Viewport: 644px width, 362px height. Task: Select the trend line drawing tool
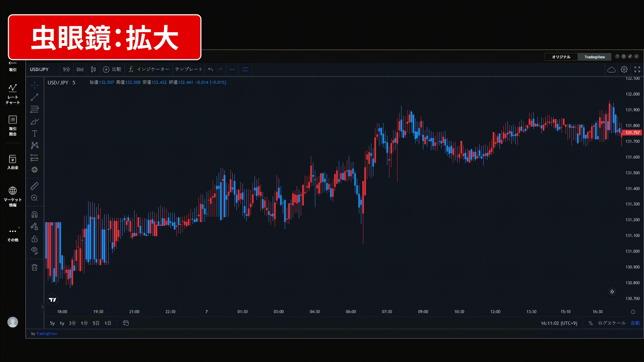[x=35, y=97]
